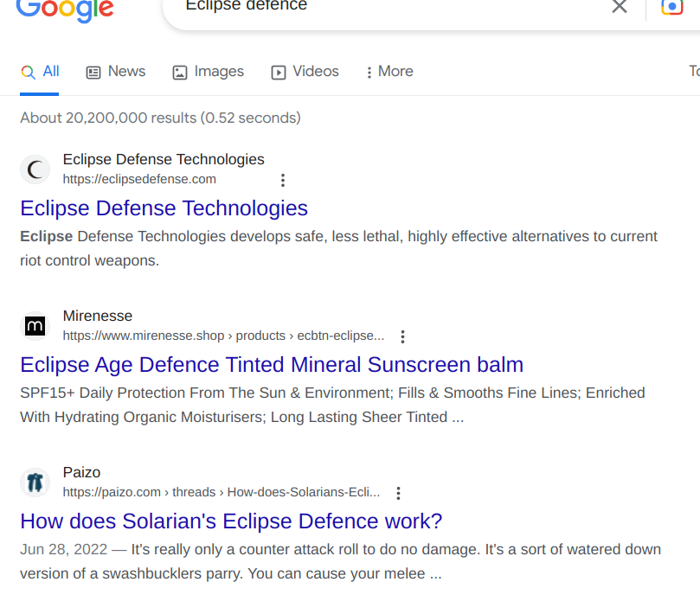Click the search query input field

click(381, 7)
